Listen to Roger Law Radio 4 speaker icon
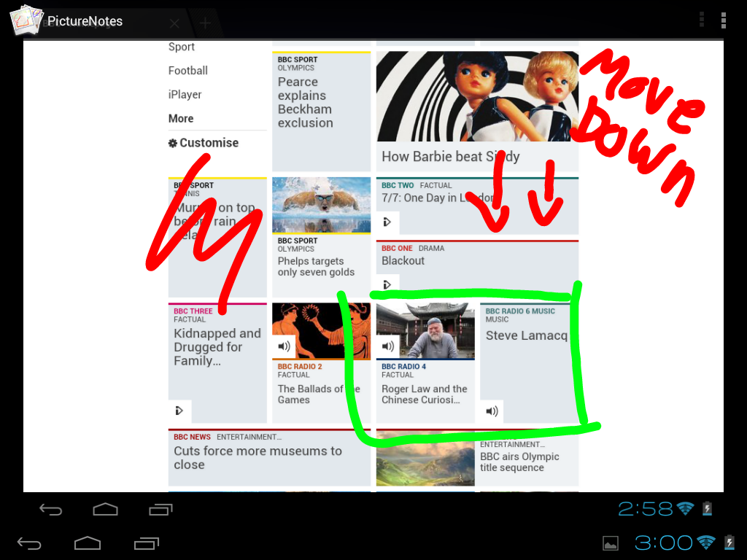This screenshot has width=747, height=560. tap(388, 346)
